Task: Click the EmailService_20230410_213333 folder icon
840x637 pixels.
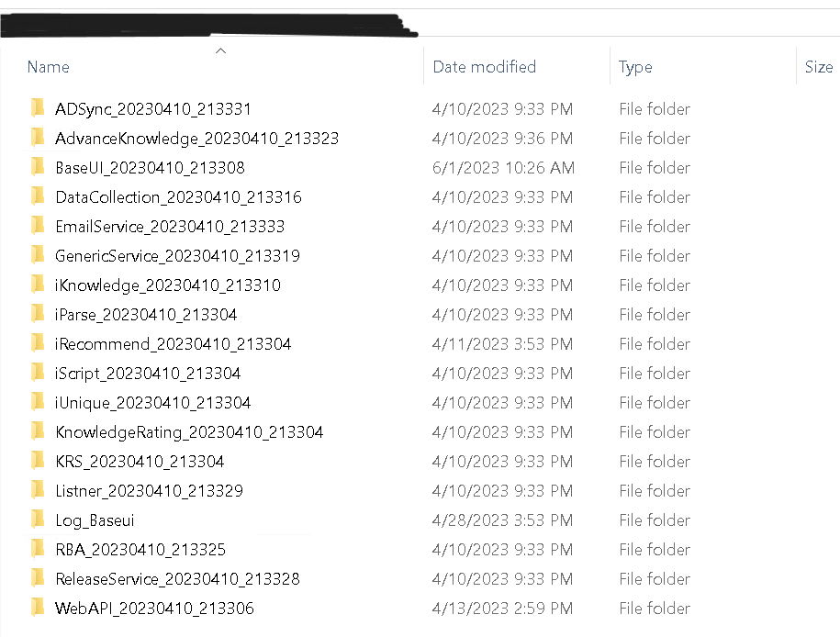Action: tap(37, 226)
